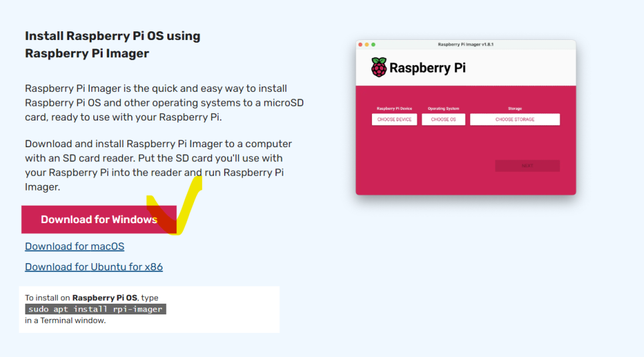The width and height of the screenshot is (644, 357).
Task: Click CHOOSE OS in the Imager window
Action: pyautogui.click(x=443, y=119)
